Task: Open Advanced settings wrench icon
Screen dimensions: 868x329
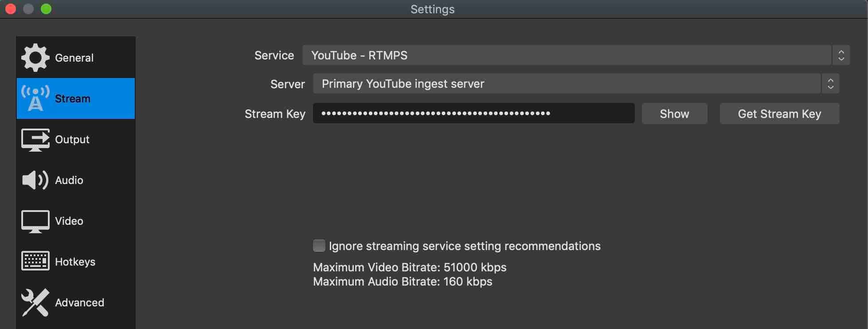Action: tap(35, 302)
